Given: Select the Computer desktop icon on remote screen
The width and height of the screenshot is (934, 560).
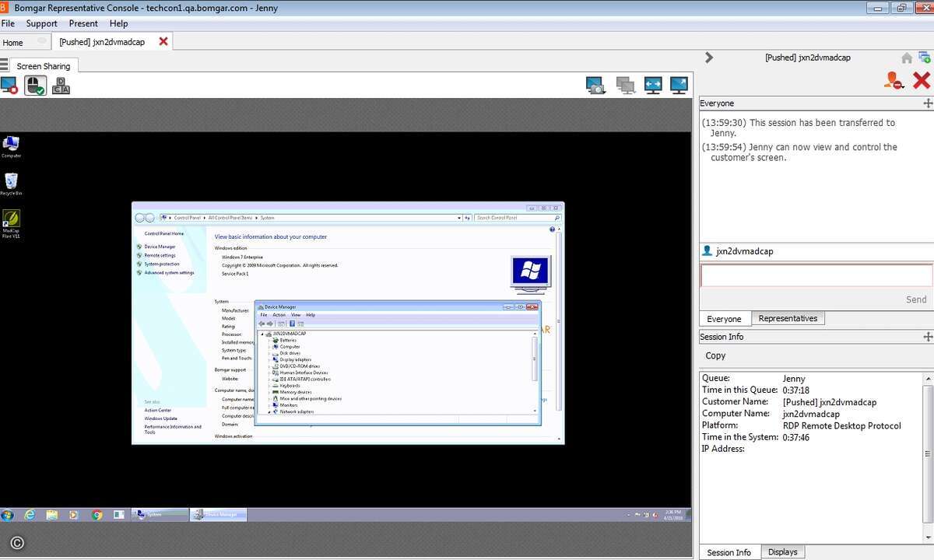Looking at the screenshot, I should coord(11,146).
